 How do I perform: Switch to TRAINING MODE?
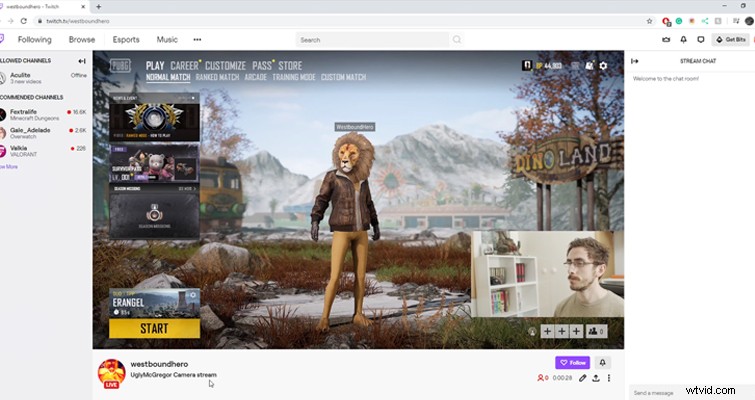point(294,77)
